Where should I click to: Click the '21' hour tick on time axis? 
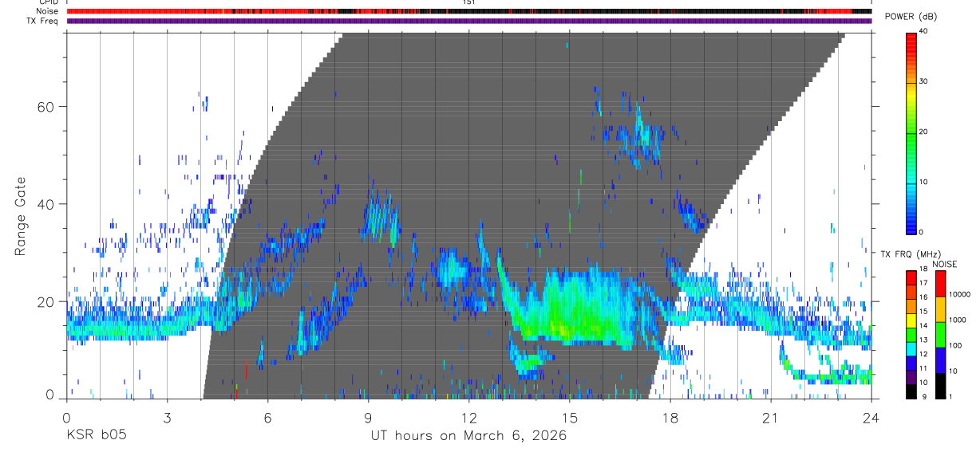click(x=770, y=418)
